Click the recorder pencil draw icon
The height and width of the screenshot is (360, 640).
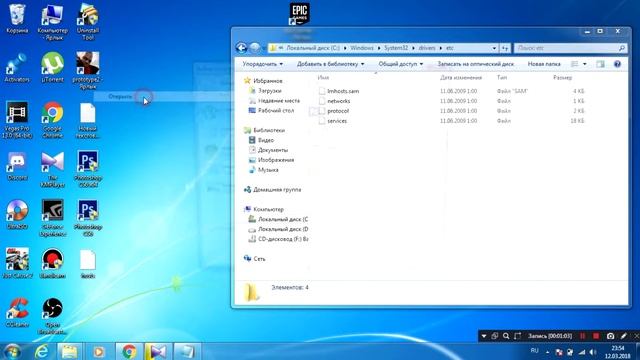623,336
